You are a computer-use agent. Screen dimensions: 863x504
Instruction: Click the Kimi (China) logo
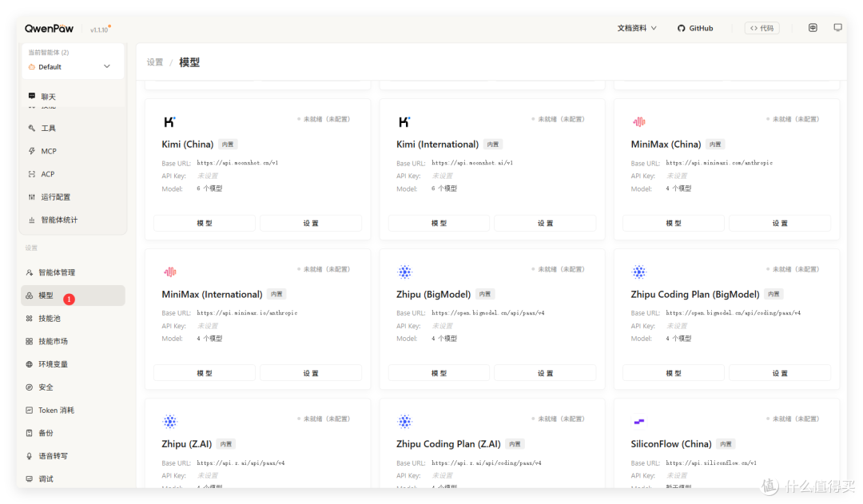click(x=169, y=121)
